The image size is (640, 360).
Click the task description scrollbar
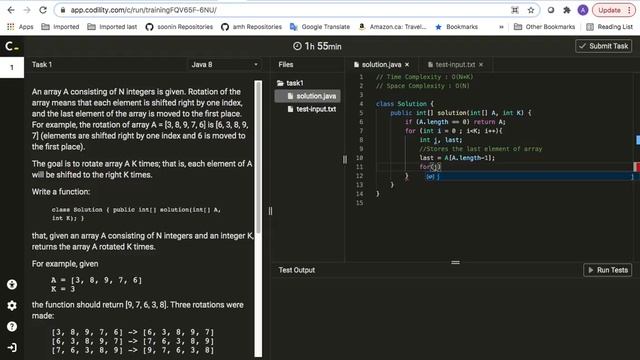click(258, 157)
